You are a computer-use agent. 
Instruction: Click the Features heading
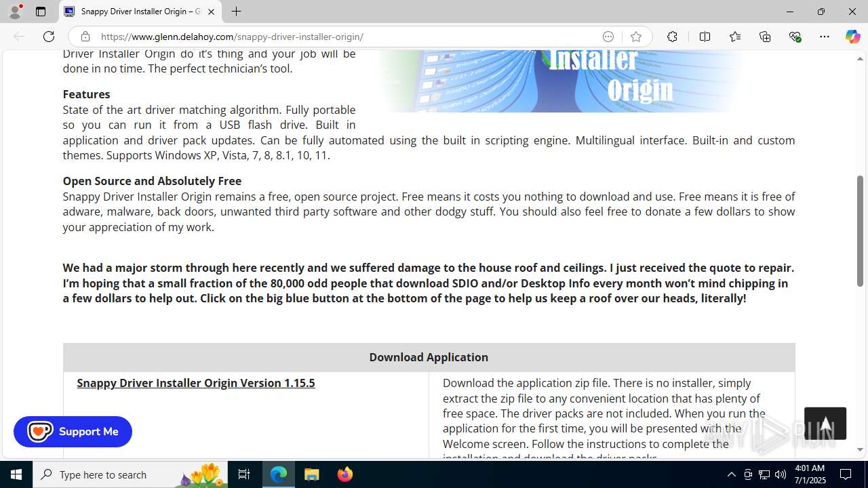pos(86,94)
